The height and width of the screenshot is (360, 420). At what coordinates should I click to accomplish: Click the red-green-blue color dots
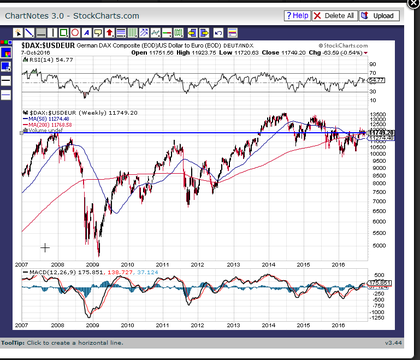[6, 43]
